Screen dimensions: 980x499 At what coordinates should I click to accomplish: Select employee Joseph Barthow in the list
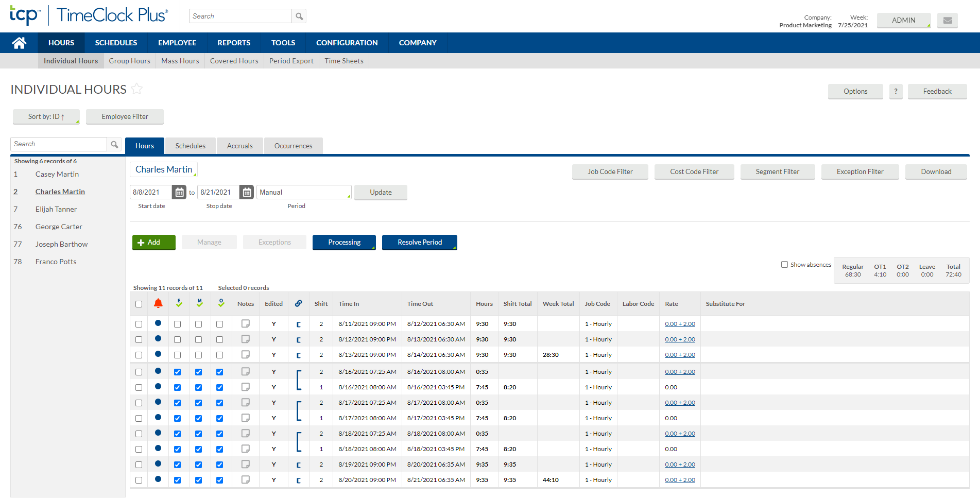tap(61, 245)
